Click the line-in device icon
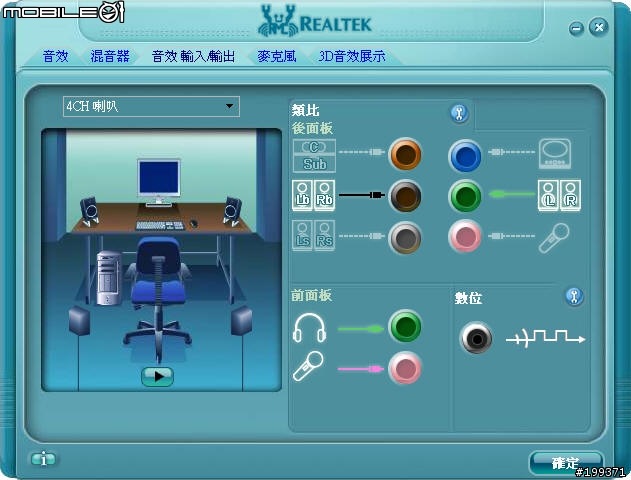Viewport: 631px width, 480px height. coord(555,154)
